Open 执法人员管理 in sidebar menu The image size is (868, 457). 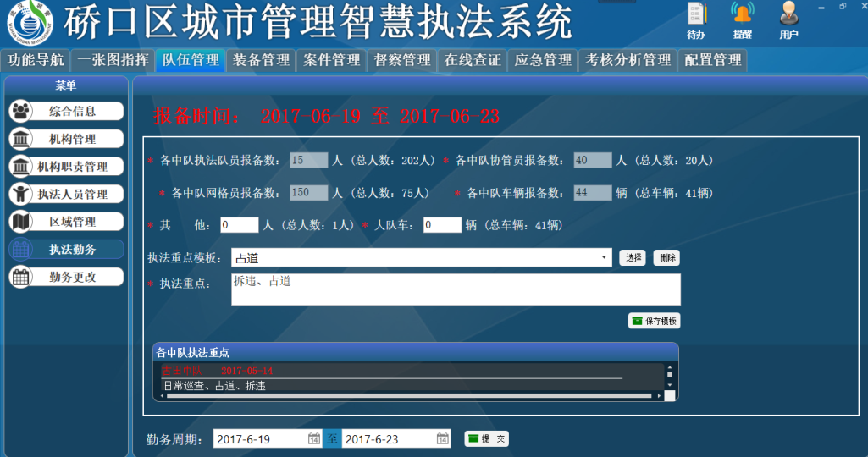67,194
